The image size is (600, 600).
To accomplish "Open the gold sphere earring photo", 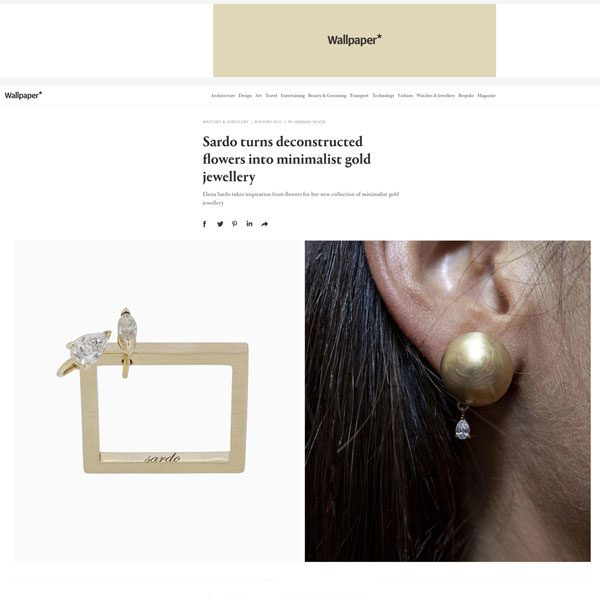I will pos(448,401).
